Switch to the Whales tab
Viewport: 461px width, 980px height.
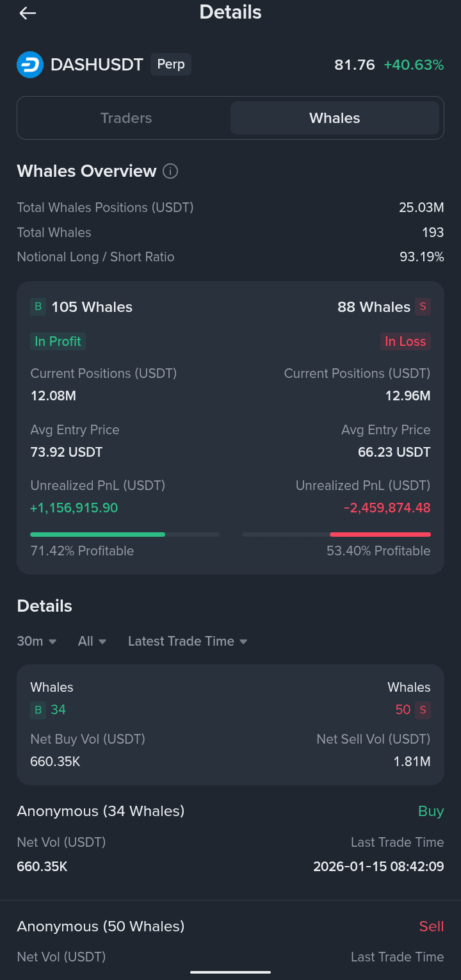[x=335, y=118]
